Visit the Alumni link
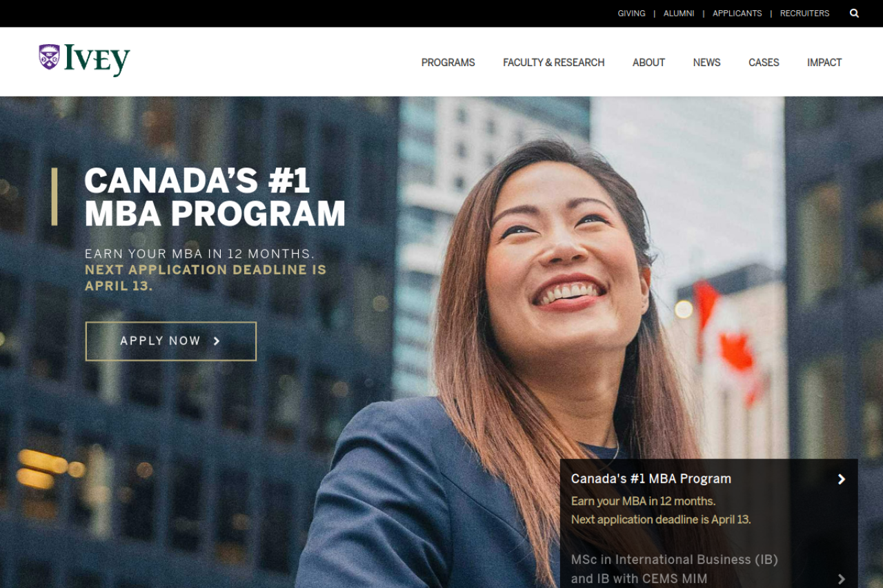Viewport: 883px width, 588px height. [x=679, y=13]
